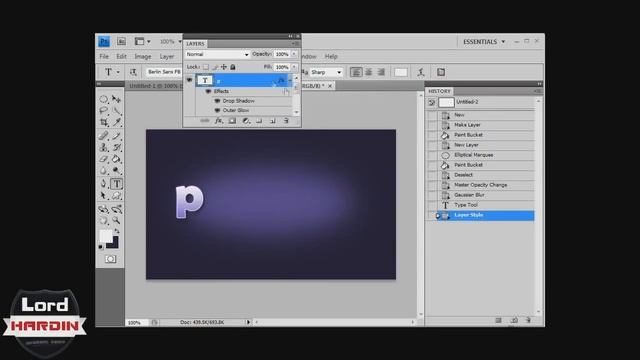
Task: Open the Sharp anti-aliasing dropdown
Action: 326,72
